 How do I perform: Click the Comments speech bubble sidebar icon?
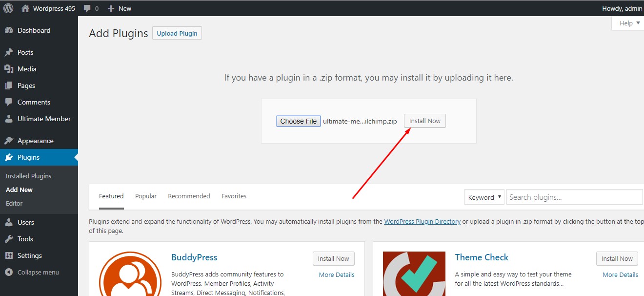click(x=9, y=102)
